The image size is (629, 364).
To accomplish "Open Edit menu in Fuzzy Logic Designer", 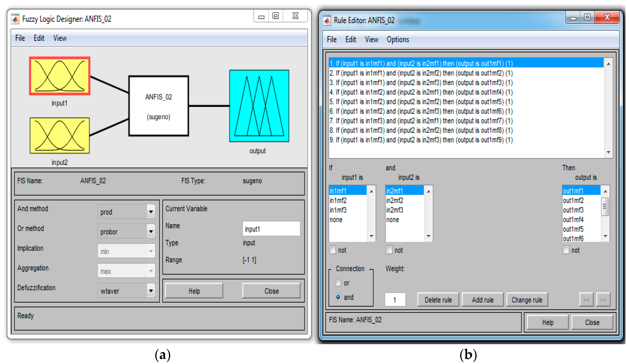I will (39, 38).
